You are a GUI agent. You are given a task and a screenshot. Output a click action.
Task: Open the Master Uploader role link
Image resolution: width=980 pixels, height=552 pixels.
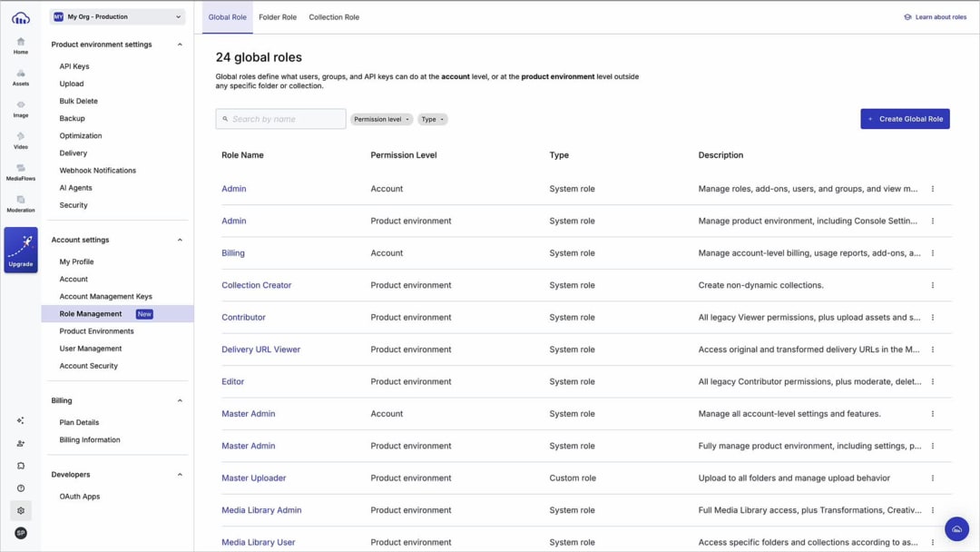click(x=254, y=478)
